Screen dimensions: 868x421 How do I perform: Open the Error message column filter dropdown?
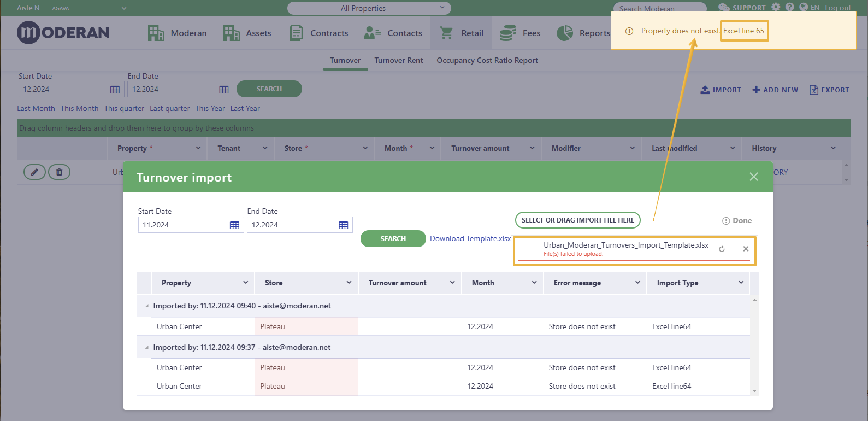[637, 283]
